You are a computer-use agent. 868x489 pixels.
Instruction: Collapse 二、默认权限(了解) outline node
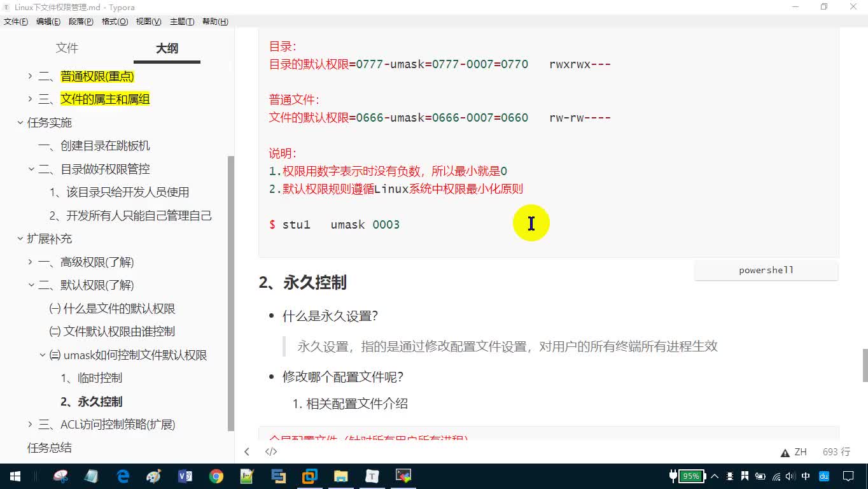31,285
